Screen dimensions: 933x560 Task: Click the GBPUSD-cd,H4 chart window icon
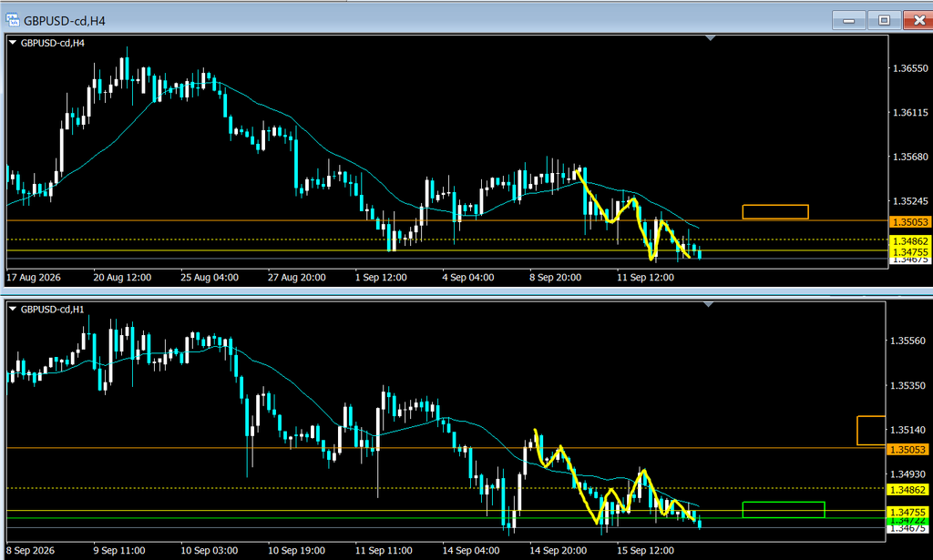pos(13,20)
